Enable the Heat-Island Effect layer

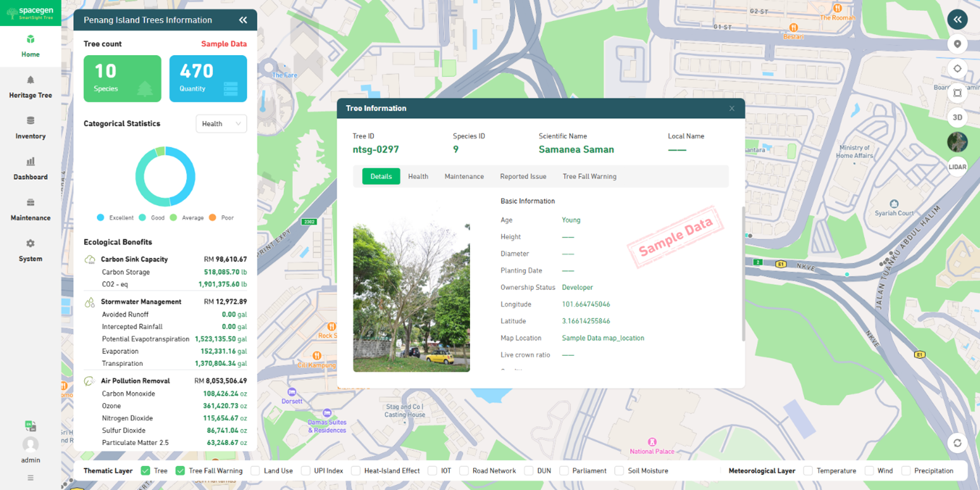coord(356,471)
